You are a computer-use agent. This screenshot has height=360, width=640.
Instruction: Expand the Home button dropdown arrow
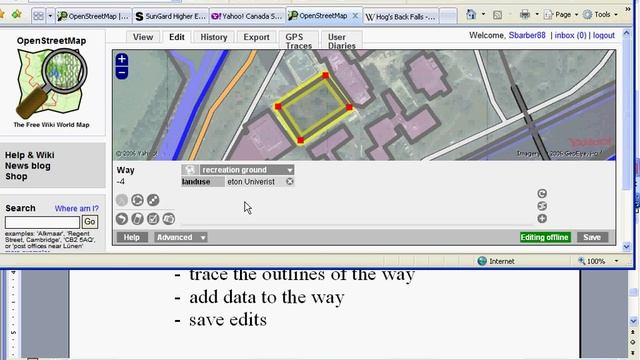483,15
